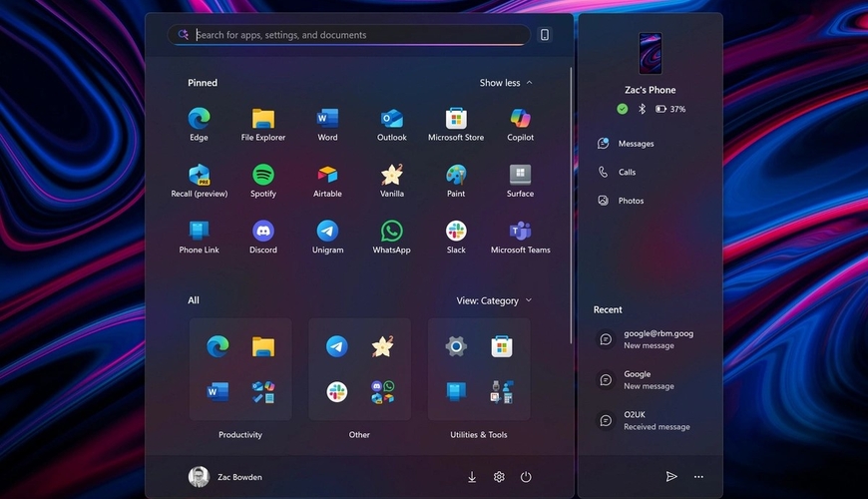Click the Other category label
Image resolution: width=868 pixels, height=499 pixels.
click(359, 435)
